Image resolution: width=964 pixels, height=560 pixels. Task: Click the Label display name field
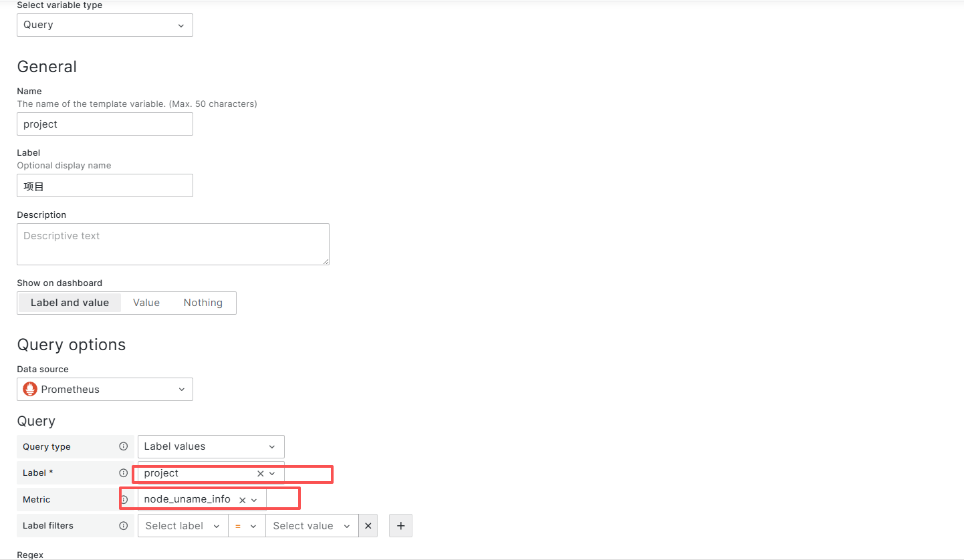105,186
